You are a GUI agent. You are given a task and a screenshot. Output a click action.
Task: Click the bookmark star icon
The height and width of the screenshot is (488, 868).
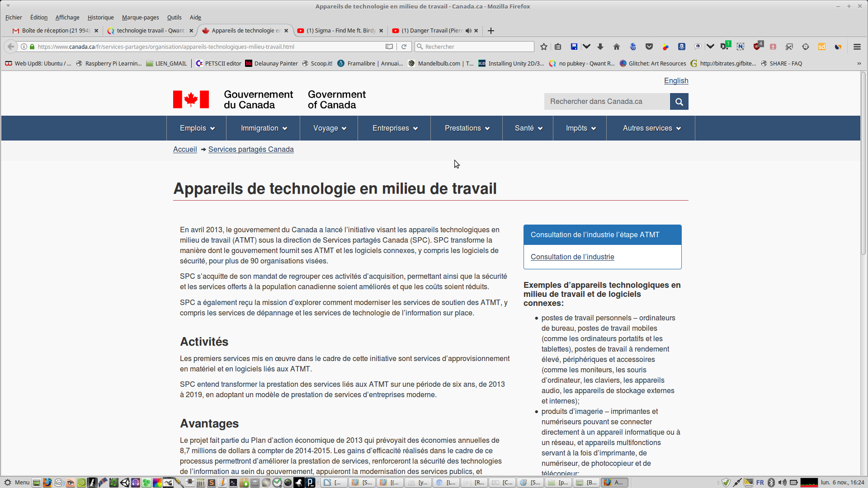[544, 47]
